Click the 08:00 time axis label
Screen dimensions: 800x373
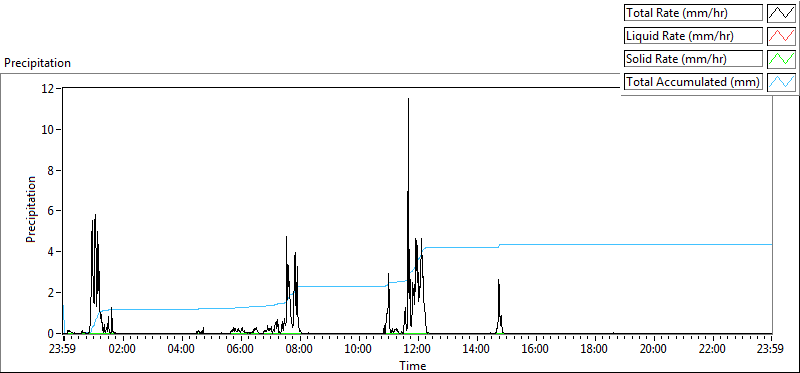coord(300,350)
